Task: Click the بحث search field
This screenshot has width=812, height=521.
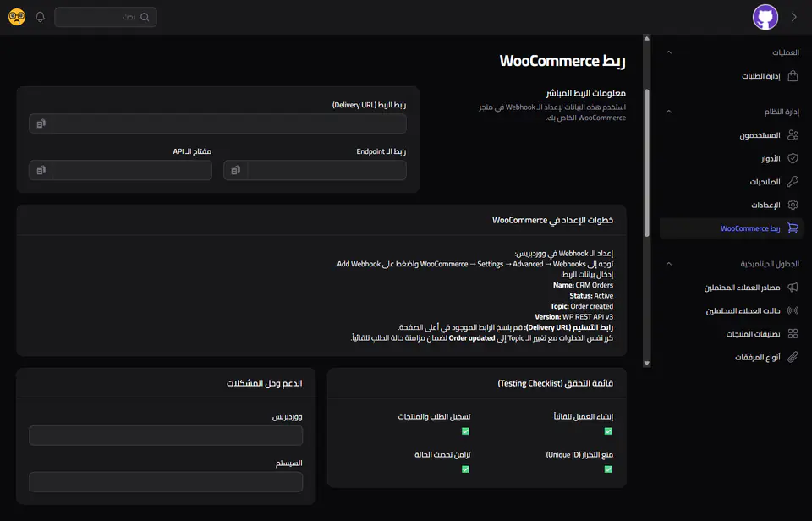Action: click(x=106, y=17)
